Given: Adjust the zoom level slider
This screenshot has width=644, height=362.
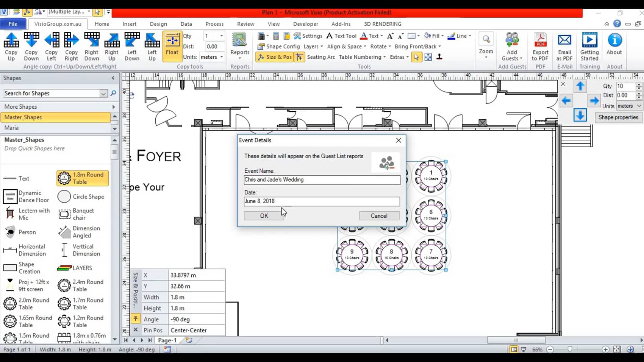Looking at the screenshot, I should tap(570, 350).
